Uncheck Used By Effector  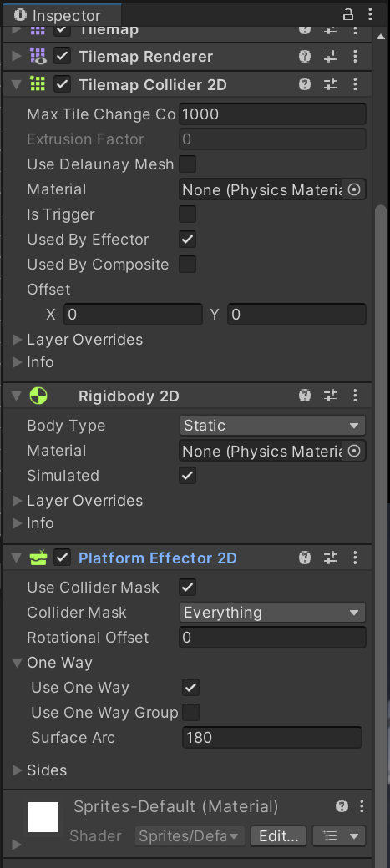pos(187,240)
